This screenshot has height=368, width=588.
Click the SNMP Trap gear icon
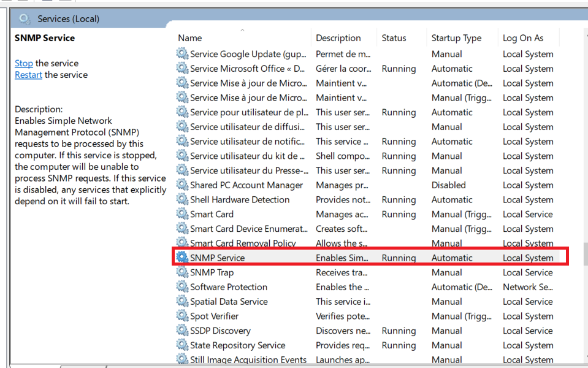(x=182, y=272)
